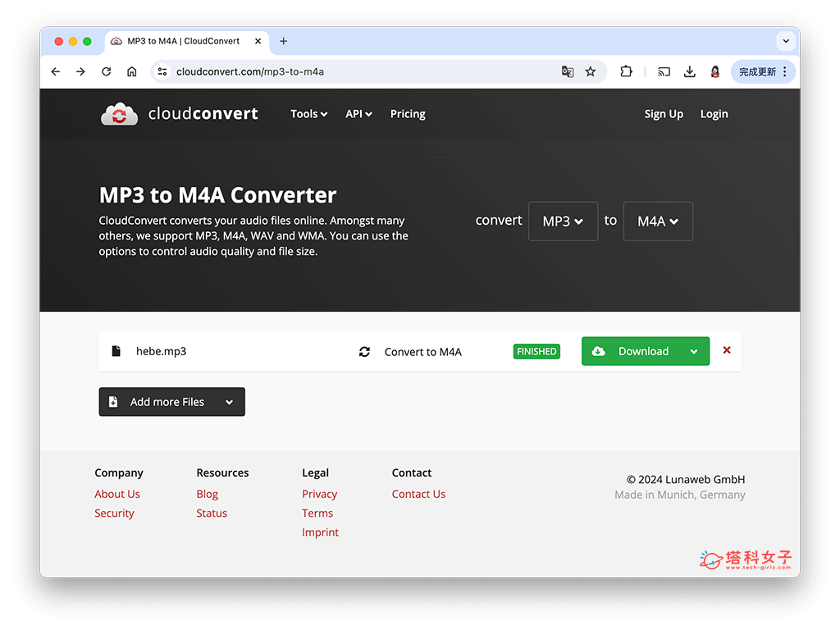The height and width of the screenshot is (630, 840).
Task: Remove hebe.mp3 with the red X
Action: (727, 350)
